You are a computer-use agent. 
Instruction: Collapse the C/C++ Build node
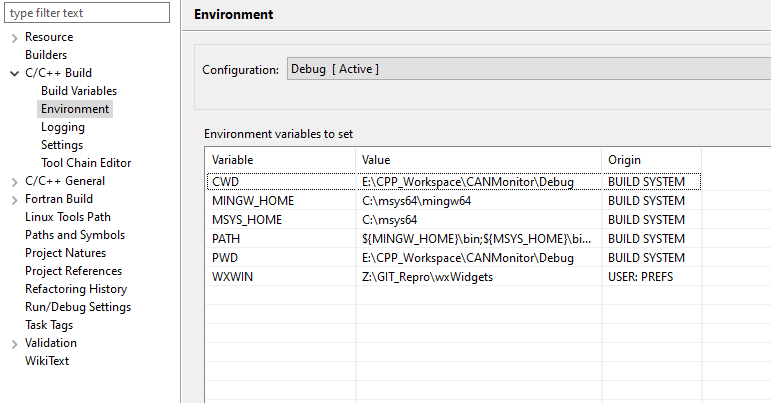[x=14, y=73]
